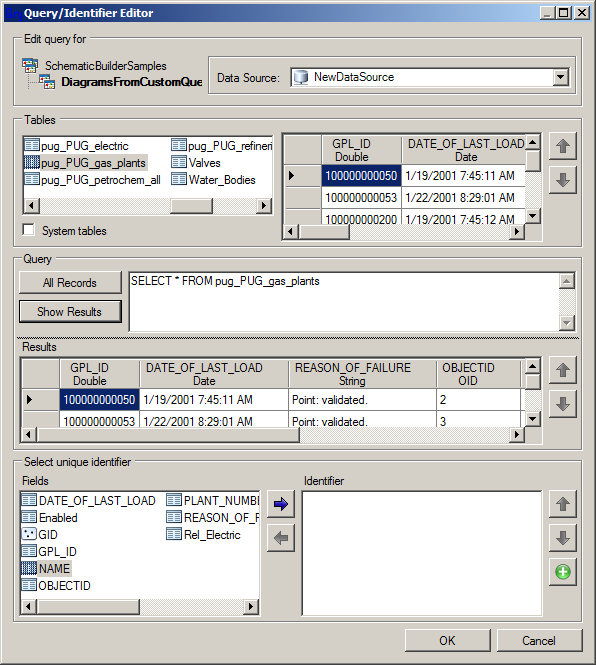Click the NewDataSource database icon

point(301,77)
